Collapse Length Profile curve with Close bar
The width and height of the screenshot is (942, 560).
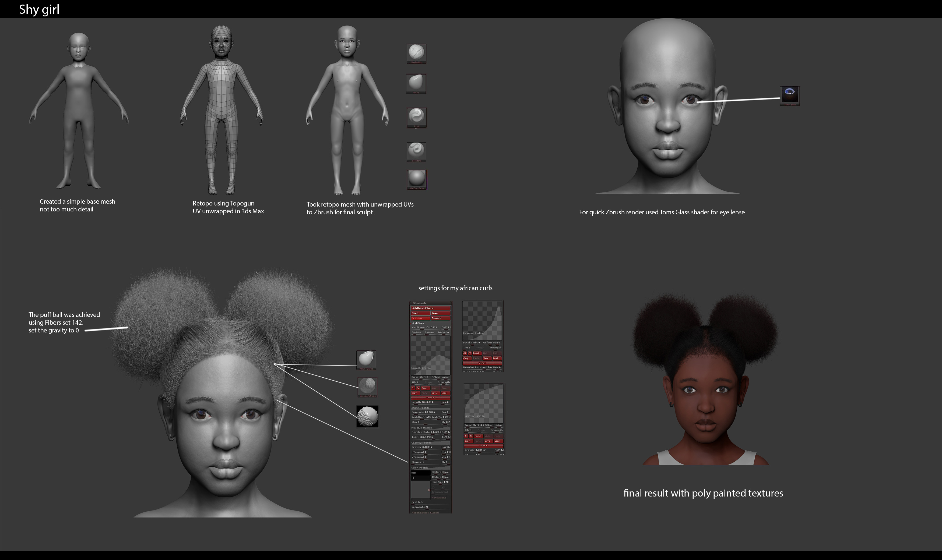click(x=430, y=398)
